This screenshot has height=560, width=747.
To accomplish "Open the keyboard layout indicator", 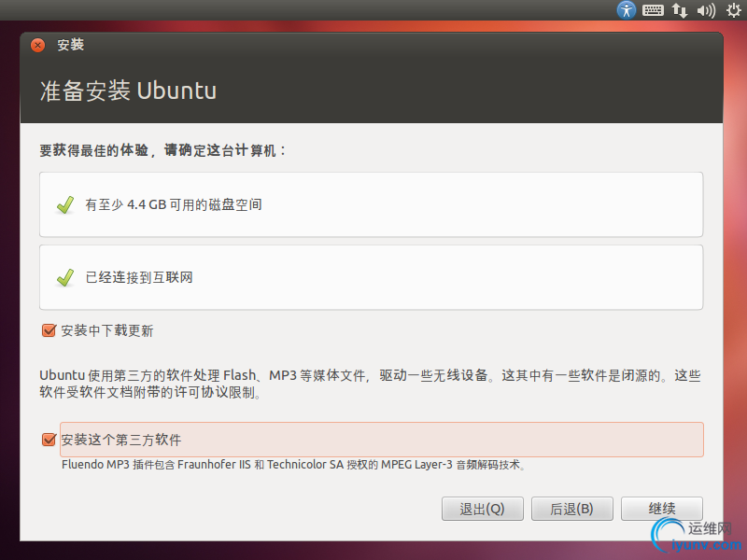I will 653,10.
